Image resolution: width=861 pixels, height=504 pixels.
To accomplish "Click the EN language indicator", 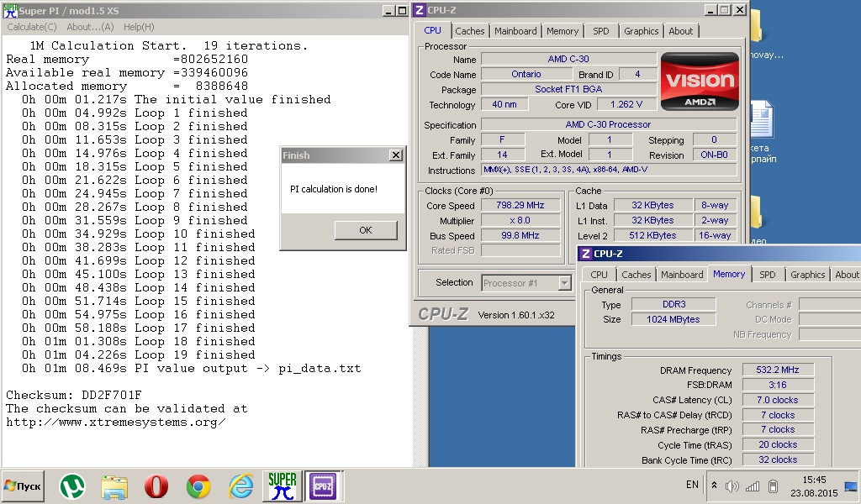I will 692,485.
